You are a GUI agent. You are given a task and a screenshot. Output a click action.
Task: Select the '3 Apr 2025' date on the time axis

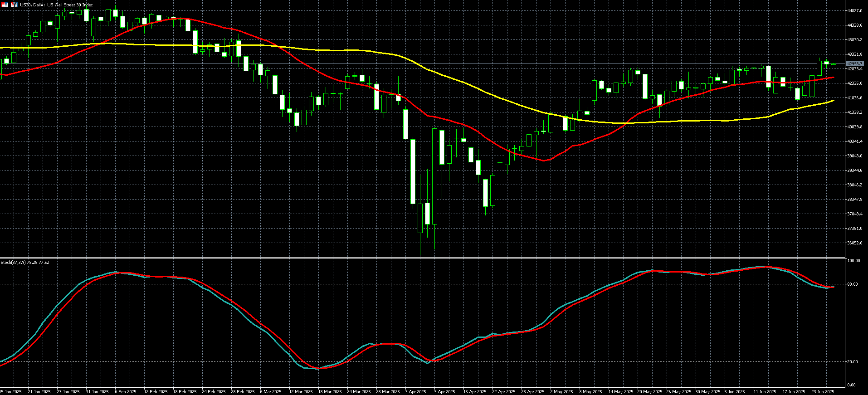click(415, 391)
